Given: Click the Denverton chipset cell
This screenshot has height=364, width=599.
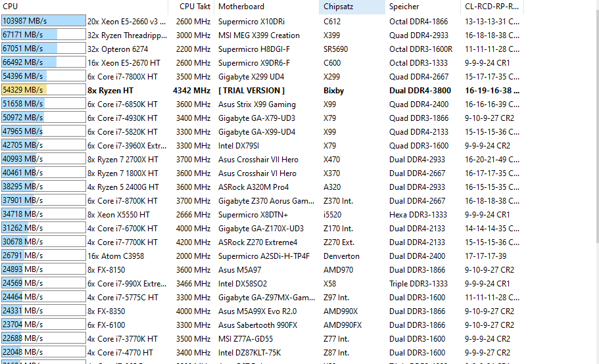Looking at the screenshot, I should pyautogui.click(x=341, y=256).
